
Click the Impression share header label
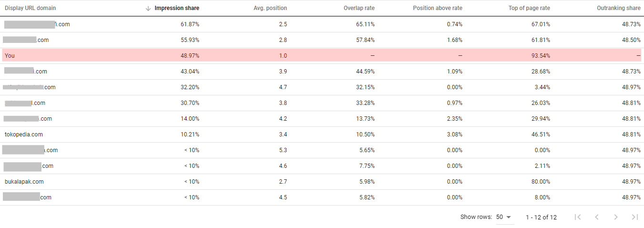(x=177, y=8)
